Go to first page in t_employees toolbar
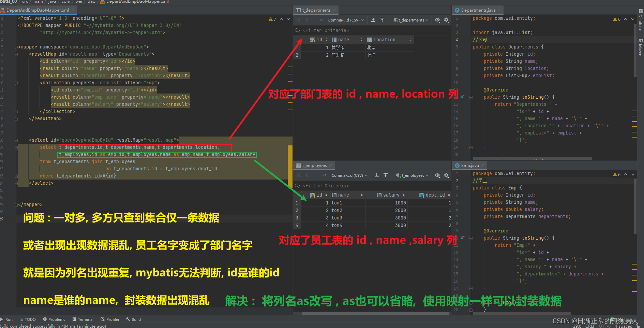Image resolution: width=644 pixels, height=328 pixels. (298, 175)
